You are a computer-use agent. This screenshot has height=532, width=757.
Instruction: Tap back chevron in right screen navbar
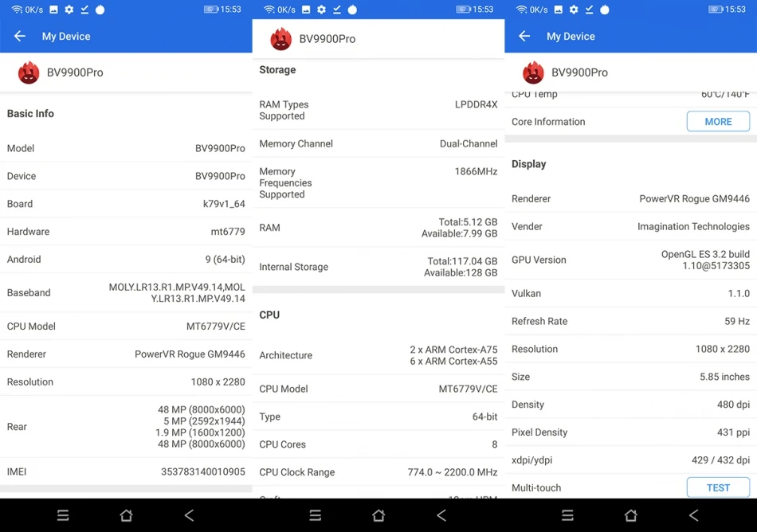click(x=694, y=515)
